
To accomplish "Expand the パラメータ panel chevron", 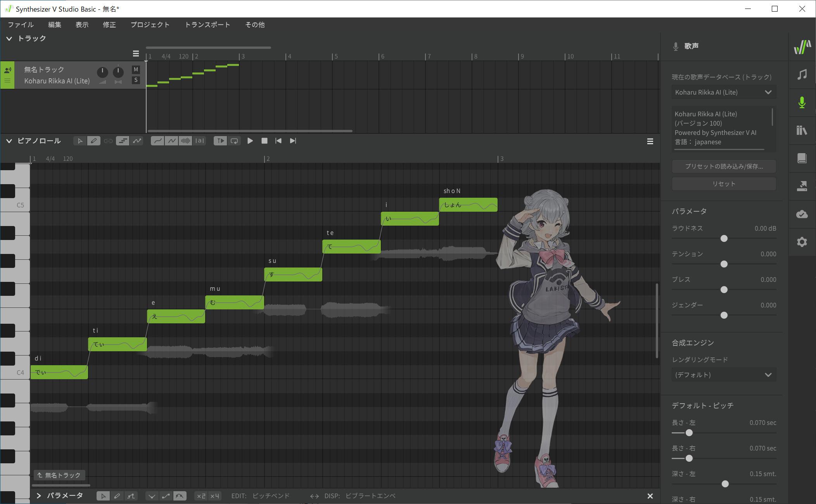I will point(38,496).
